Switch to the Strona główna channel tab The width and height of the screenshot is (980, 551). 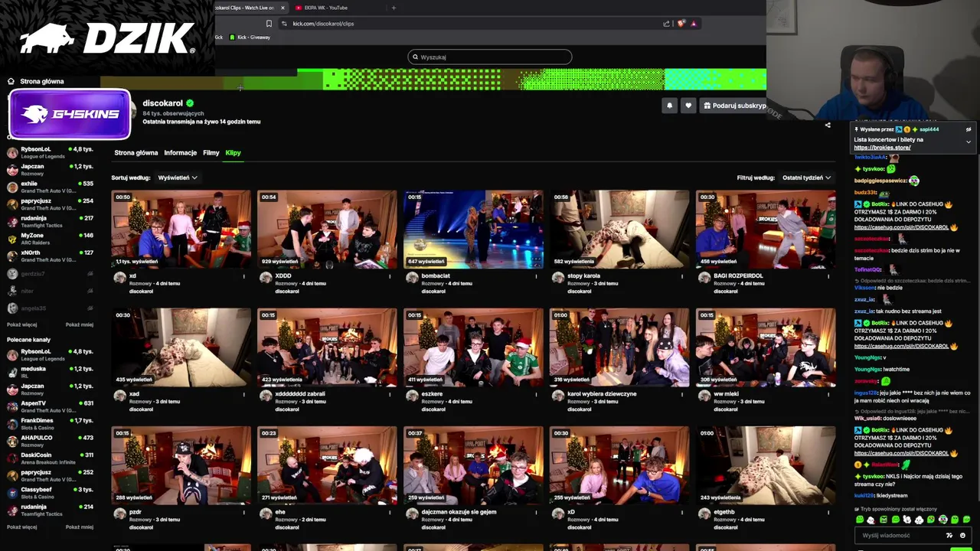136,153
